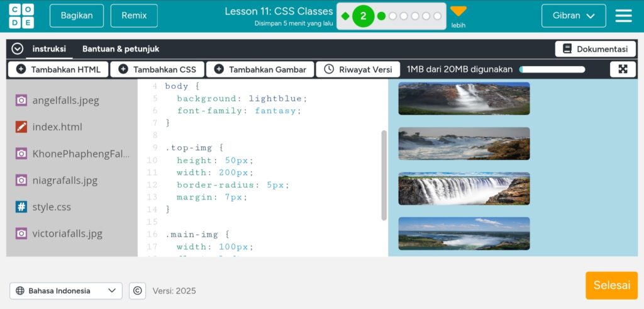Switch to Bantuan & petunjuk tab
This screenshot has height=309, width=644.
tap(121, 49)
